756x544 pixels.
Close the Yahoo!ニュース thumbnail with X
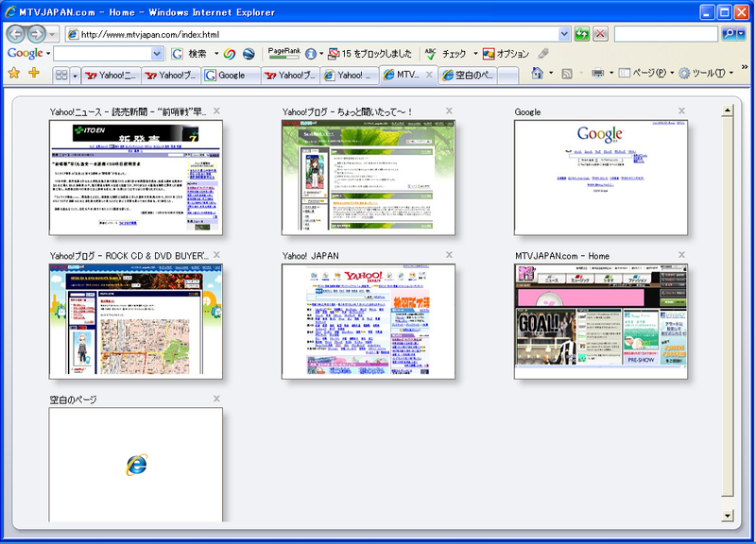[216, 110]
